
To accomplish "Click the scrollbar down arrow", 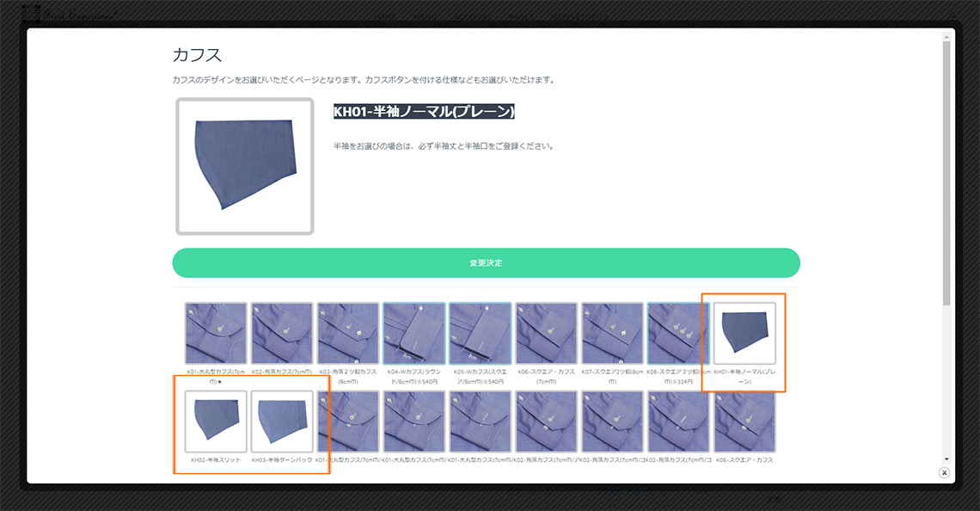I will tap(946, 459).
